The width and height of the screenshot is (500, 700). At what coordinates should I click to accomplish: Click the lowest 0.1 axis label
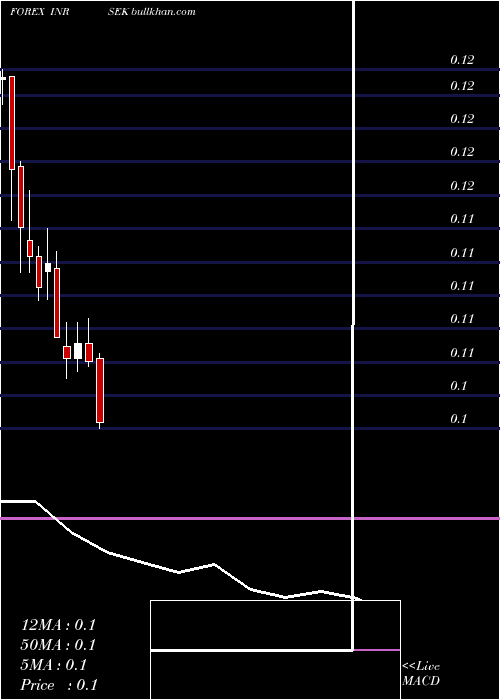click(x=458, y=419)
